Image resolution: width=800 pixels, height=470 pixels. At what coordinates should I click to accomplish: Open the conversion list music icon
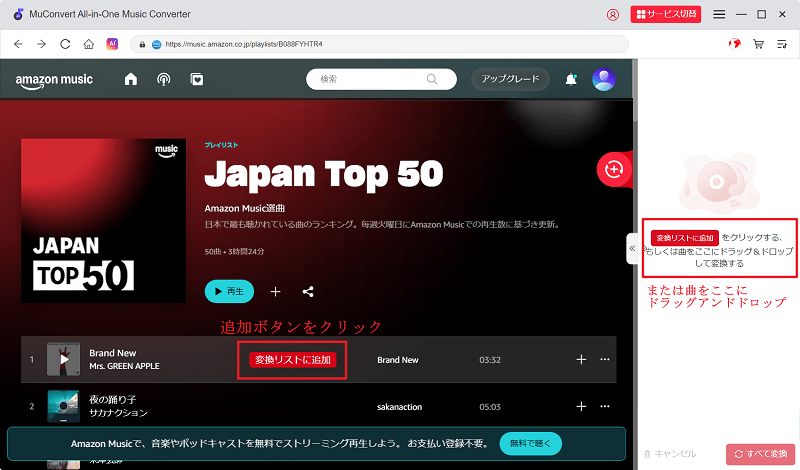click(x=782, y=44)
